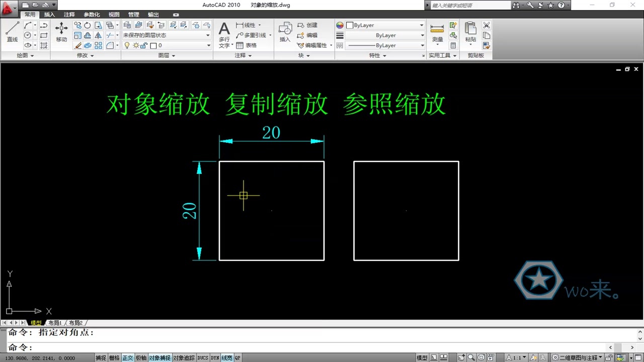Open the color ByLayer dropdown
The width and height of the screenshot is (644, 362).
click(385, 25)
